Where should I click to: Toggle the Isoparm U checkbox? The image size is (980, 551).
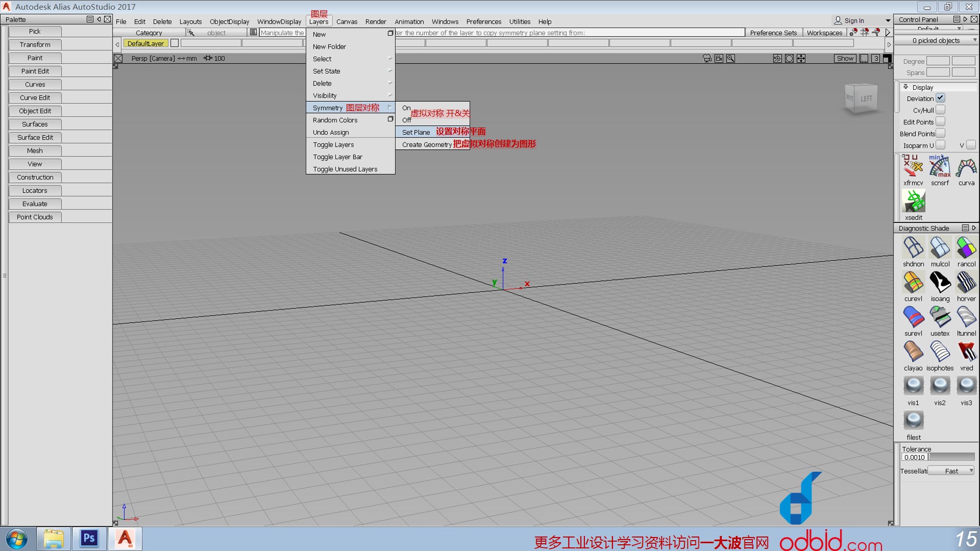[940, 145]
